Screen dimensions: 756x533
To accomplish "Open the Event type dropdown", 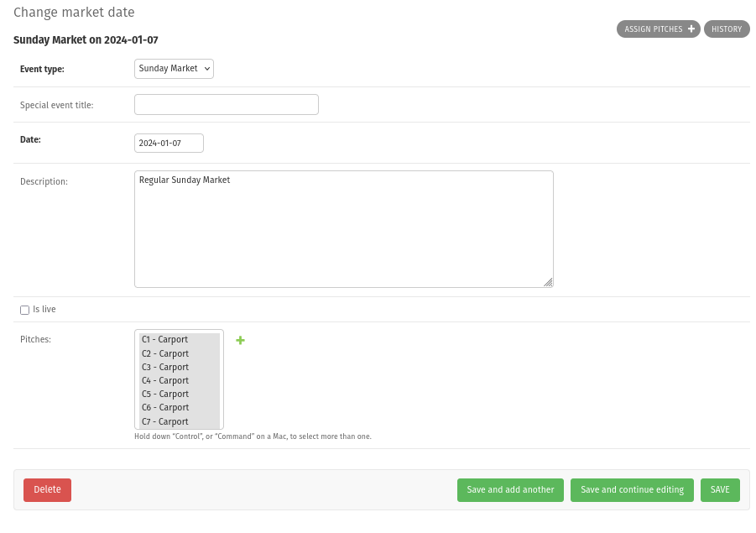I will click(174, 69).
